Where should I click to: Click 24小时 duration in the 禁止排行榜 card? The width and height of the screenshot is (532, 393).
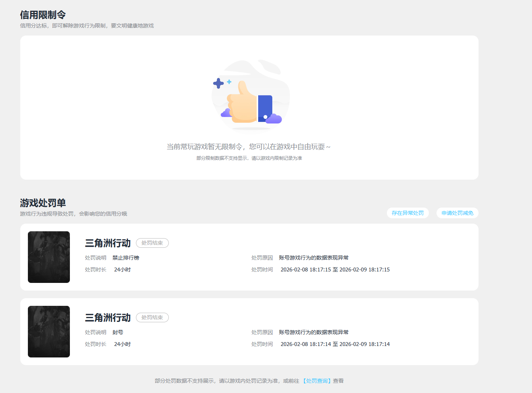[x=122, y=270]
